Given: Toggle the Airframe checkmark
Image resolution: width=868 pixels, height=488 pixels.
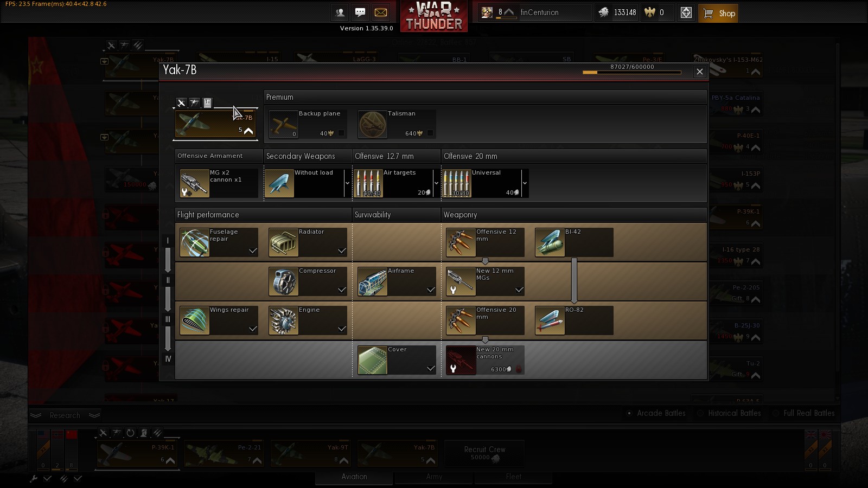Looking at the screenshot, I should pos(431,290).
